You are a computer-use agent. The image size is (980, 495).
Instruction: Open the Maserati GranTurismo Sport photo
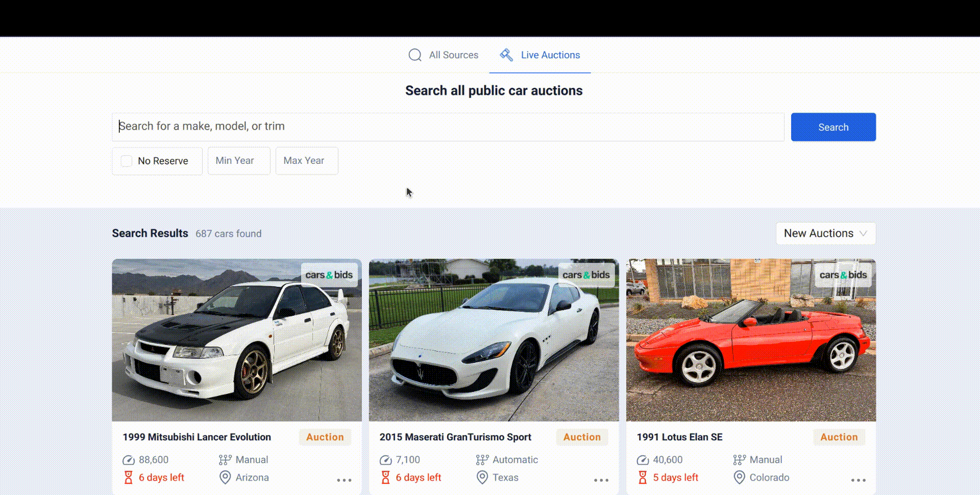coord(494,340)
